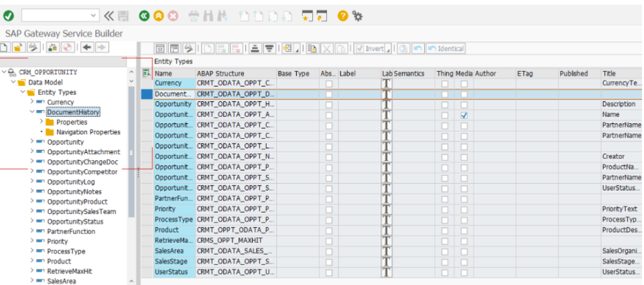Select RetrieveMaxHit in the tree
The height and width of the screenshot is (285, 644).
point(70,271)
